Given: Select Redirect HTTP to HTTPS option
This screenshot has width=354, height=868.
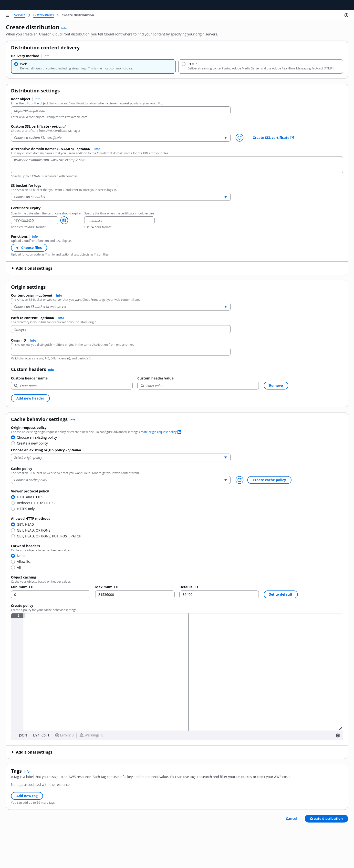Looking at the screenshot, I should coord(13,503).
